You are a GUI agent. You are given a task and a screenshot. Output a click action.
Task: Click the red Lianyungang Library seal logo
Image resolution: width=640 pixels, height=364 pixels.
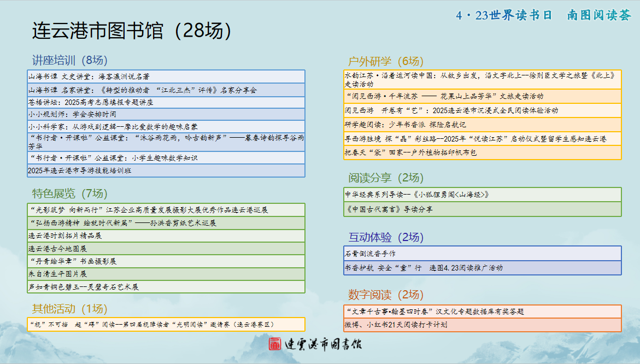tap(275, 344)
